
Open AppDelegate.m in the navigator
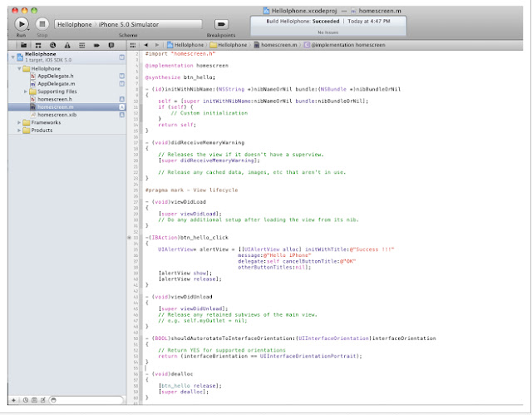56,84
